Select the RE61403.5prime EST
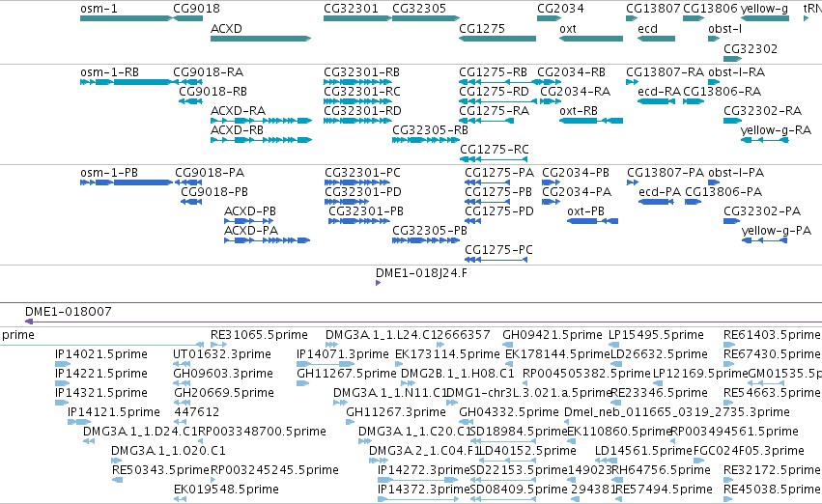 click(x=729, y=345)
